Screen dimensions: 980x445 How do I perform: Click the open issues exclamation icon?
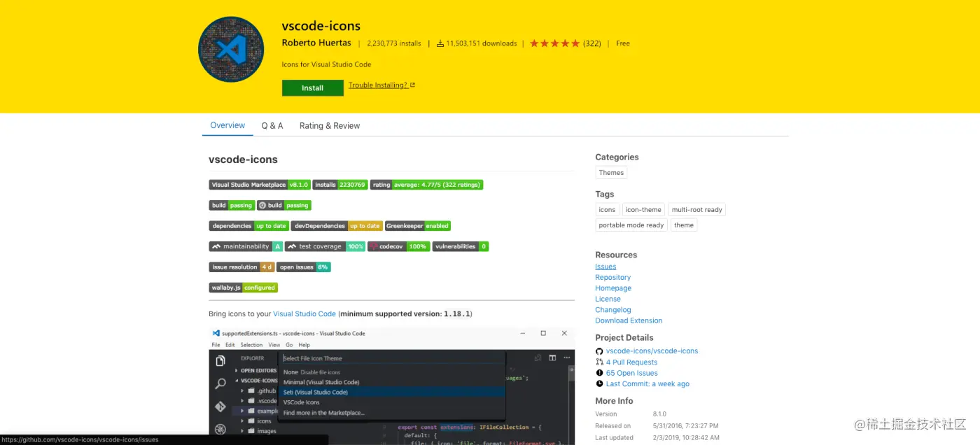[x=599, y=373]
